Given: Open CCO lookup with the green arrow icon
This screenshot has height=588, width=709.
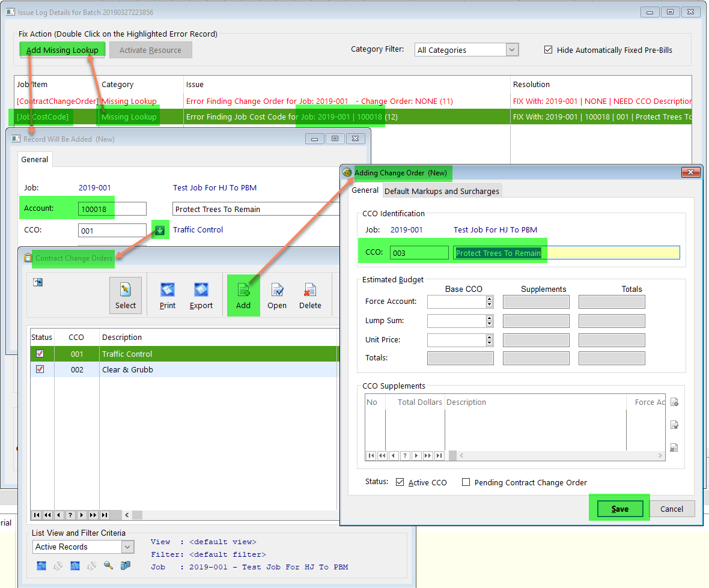Looking at the screenshot, I should tap(160, 231).
